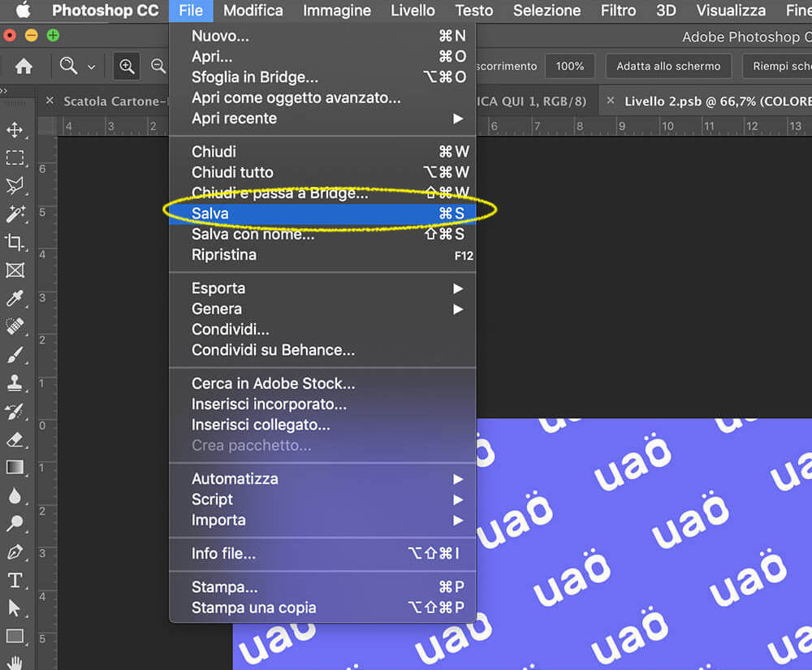The image size is (812, 670).
Task: Choose the Clone Stamp tool
Action: coord(15,383)
